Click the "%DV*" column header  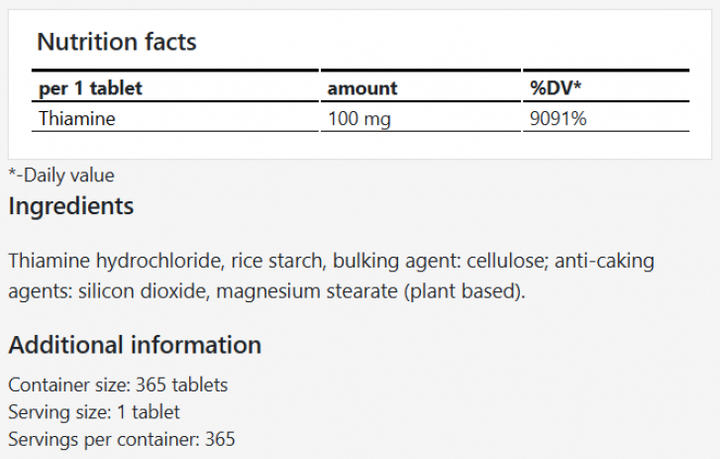[556, 88]
